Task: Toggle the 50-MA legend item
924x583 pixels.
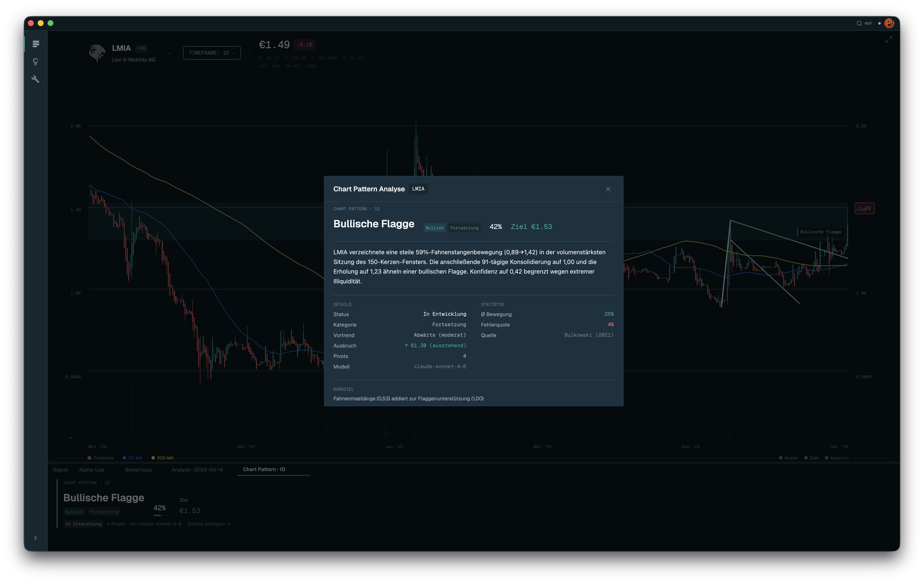Action: (132, 458)
